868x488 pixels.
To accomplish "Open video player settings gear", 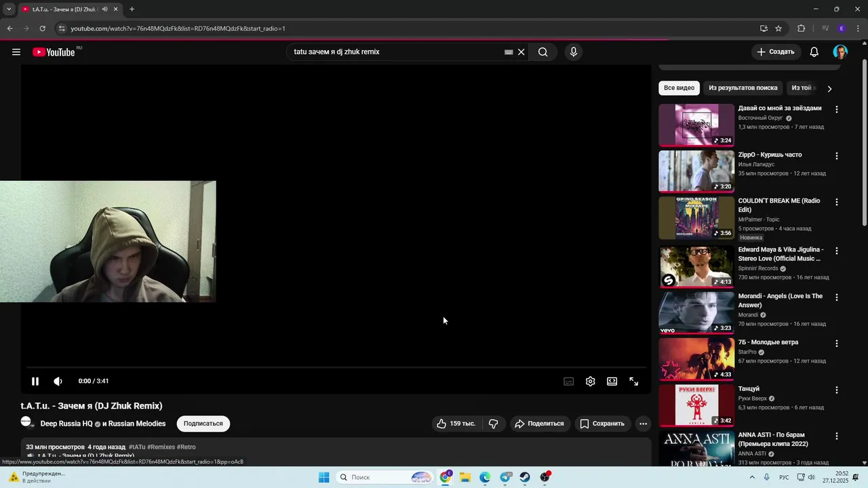I will click(x=591, y=382).
